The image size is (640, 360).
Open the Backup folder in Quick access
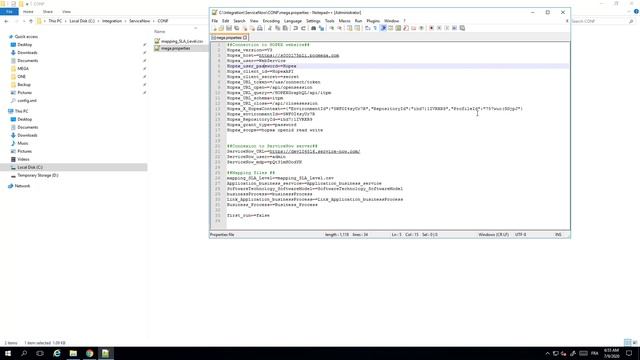coord(24,84)
